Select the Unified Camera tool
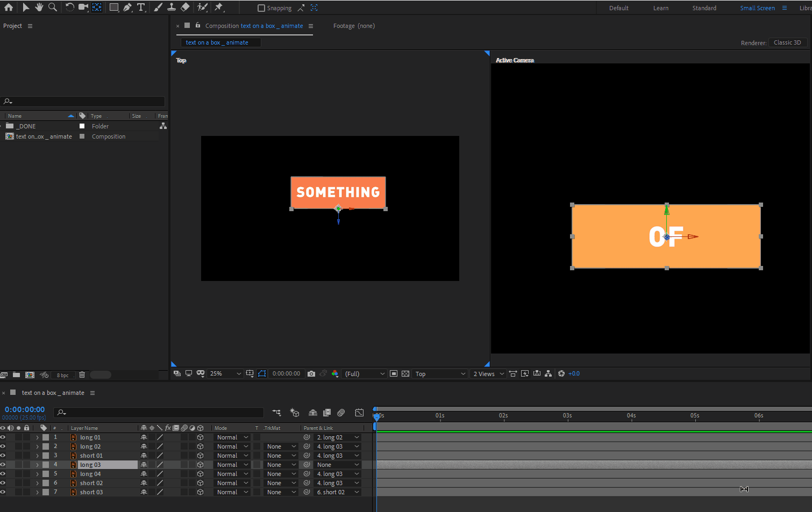The image size is (812, 512). pyautogui.click(x=83, y=8)
